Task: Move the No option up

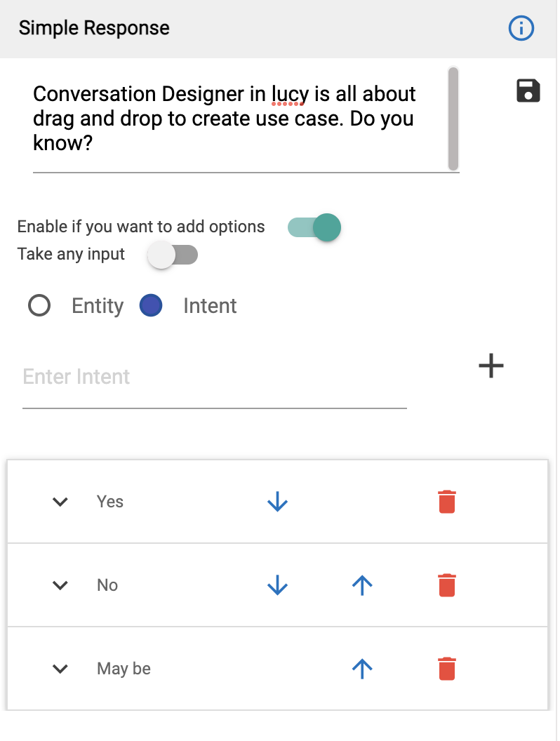Action: [x=361, y=585]
